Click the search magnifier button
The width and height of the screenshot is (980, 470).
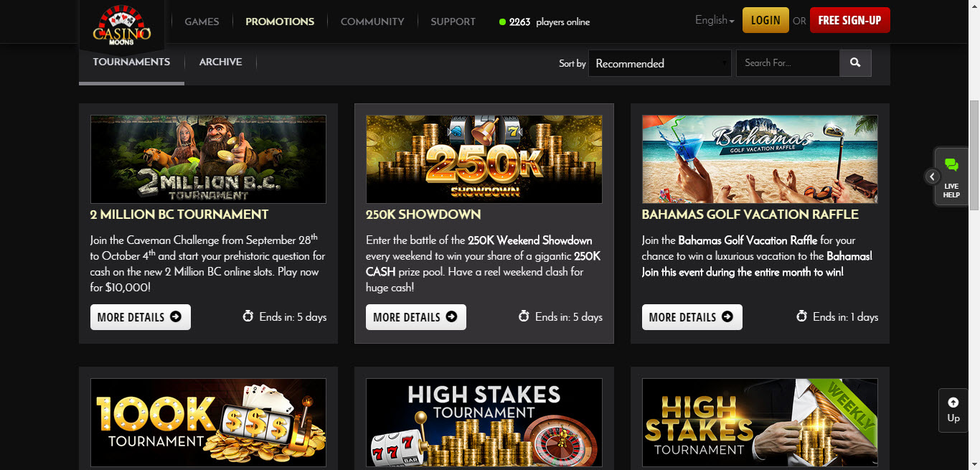[x=855, y=63]
